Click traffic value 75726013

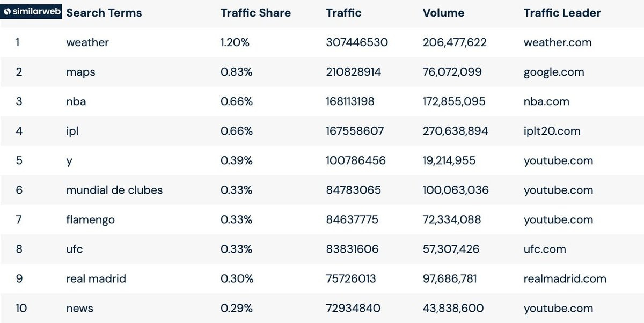tap(351, 278)
